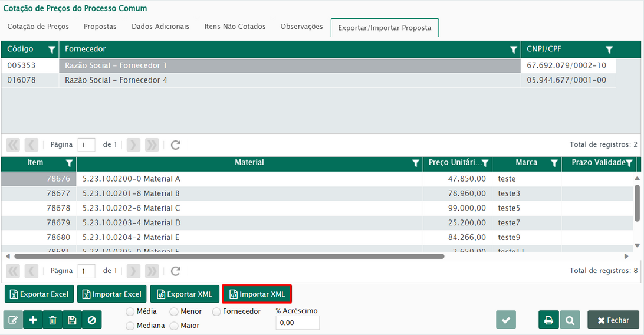Open the Itens Não Cotados tab
Viewport: 644px width, 335px height.
[x=235, y=27]
